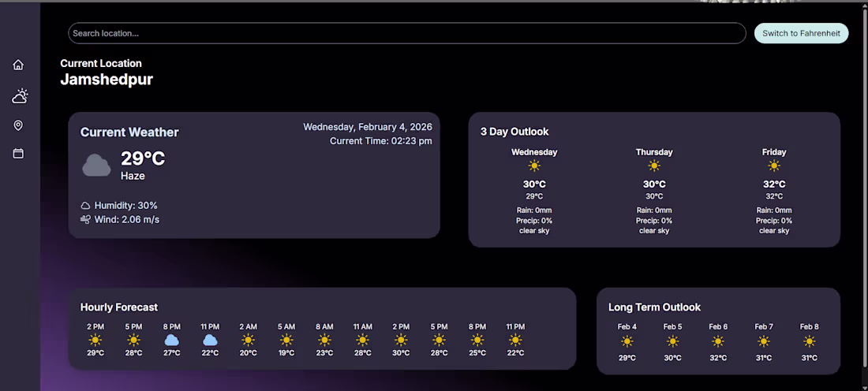The image size is (868, 391).
Task: Click Wednesday's sun icon in 3 Day Outlook
Action: click(x=534, y=166)
